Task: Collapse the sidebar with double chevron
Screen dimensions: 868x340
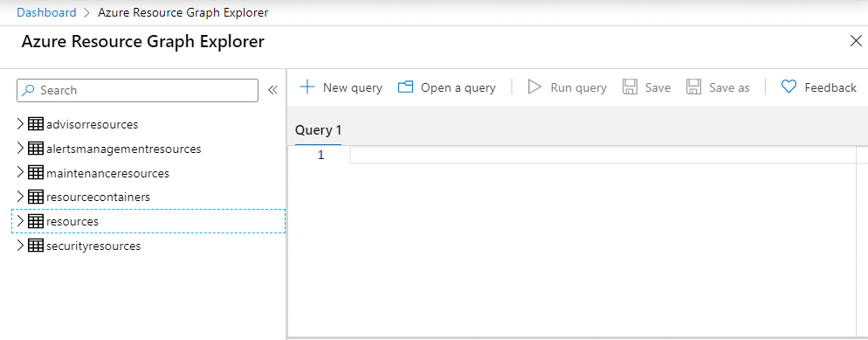Action: 272,90
